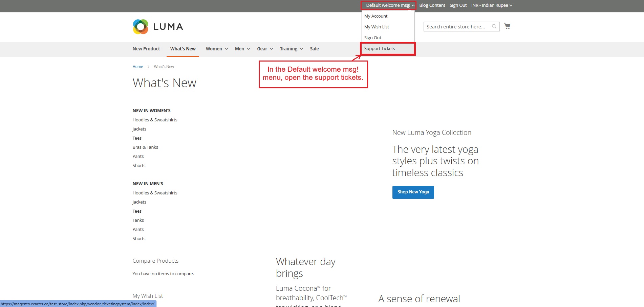The width and height of the screenshot is (644, 307).
Task: Open Support Tickets in the dropdown menu
Action: (x=388, y=49)
